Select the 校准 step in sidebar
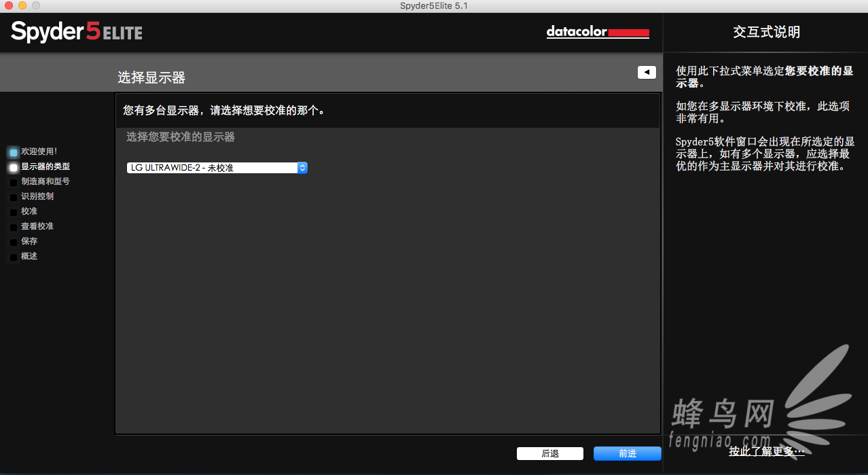Image resolution: width=868 pixels, height=475 pixels. [x=29, y=211]
